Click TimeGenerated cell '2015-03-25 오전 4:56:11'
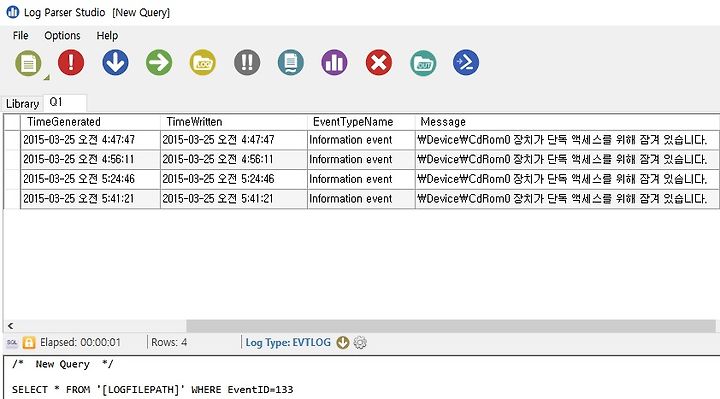720x399 pixels. 90,160
